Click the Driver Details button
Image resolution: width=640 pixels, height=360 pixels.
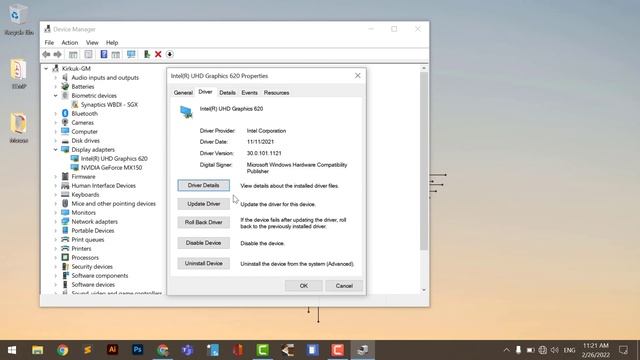[203, 185]
